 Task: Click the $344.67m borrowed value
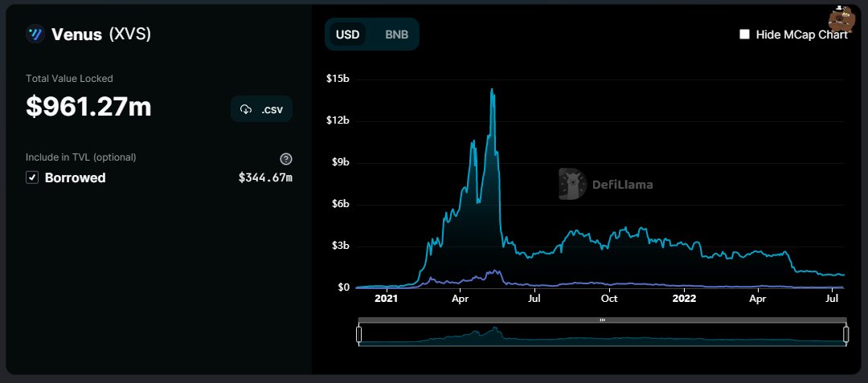click(265, 177)
